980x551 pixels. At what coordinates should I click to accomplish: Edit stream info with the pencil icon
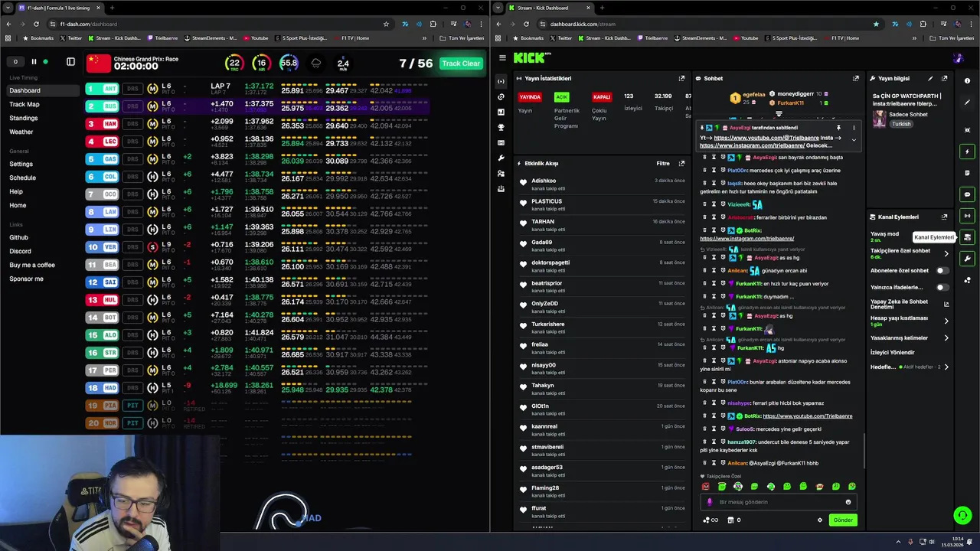pyautogui.click(x=930, y=78)
